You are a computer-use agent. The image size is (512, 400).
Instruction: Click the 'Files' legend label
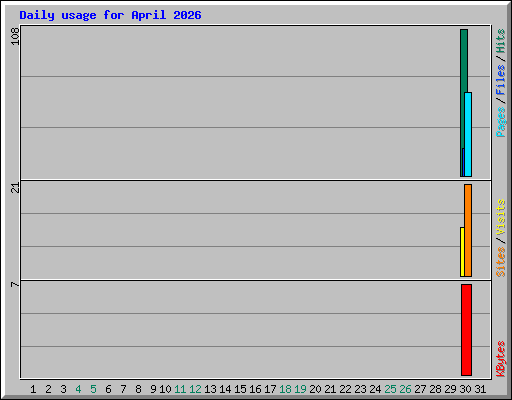[500, 80]
